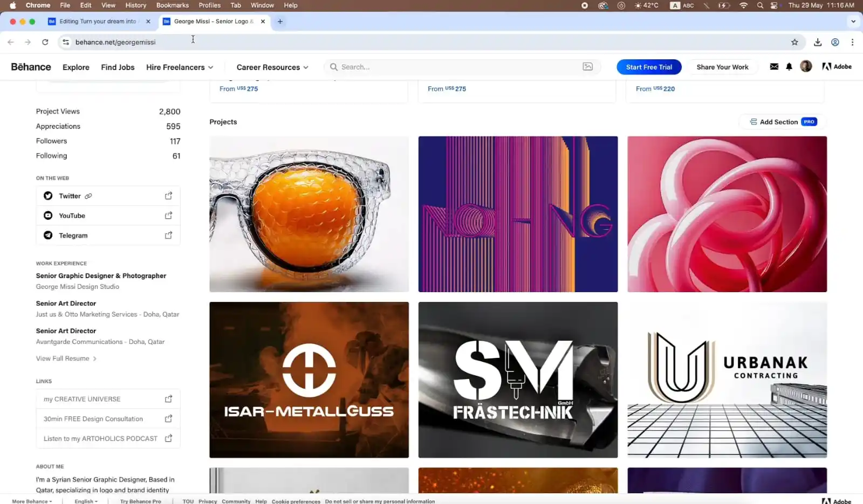Click Add Section PRO button
The height and width of the screenshot is (504, 863).
click(783, 122)
